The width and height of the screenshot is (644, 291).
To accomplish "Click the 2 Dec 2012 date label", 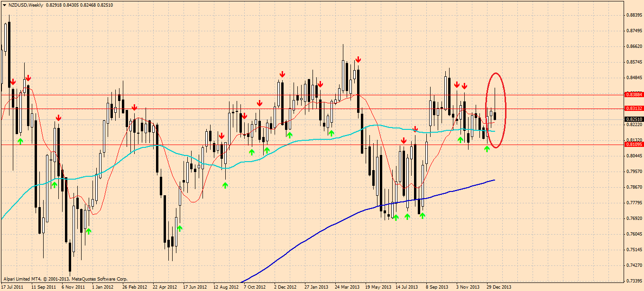I will tap(285, 287).
